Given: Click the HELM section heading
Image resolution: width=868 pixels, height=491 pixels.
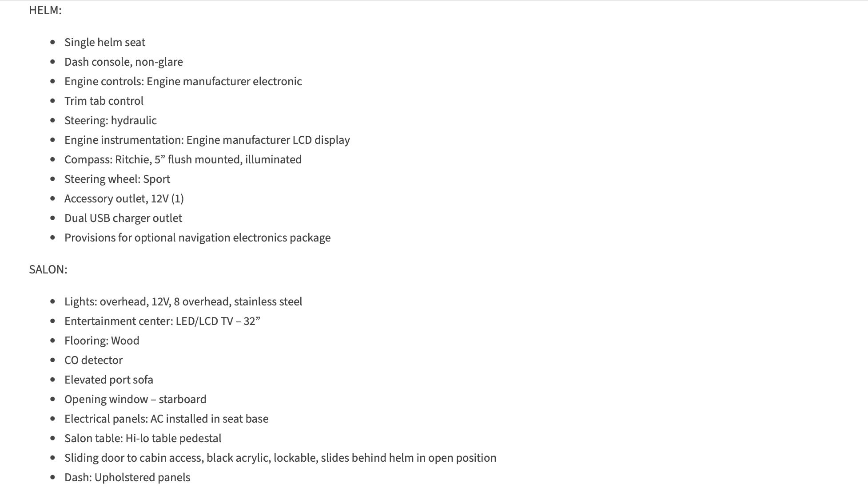Looking at the screenshot, I should tap(45, 10).
